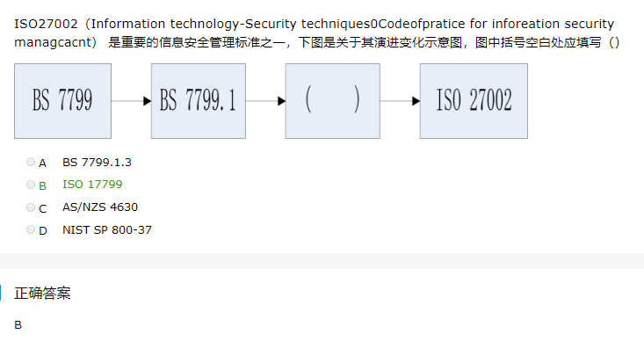Select radio button for option A
The height and width of the screenshot is (363, 644).
pyautogui.click(x=31, y=162)
